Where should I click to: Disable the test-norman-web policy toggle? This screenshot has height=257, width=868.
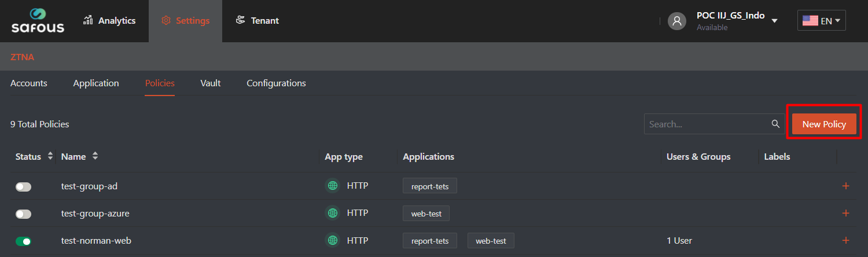pos(23,241)
